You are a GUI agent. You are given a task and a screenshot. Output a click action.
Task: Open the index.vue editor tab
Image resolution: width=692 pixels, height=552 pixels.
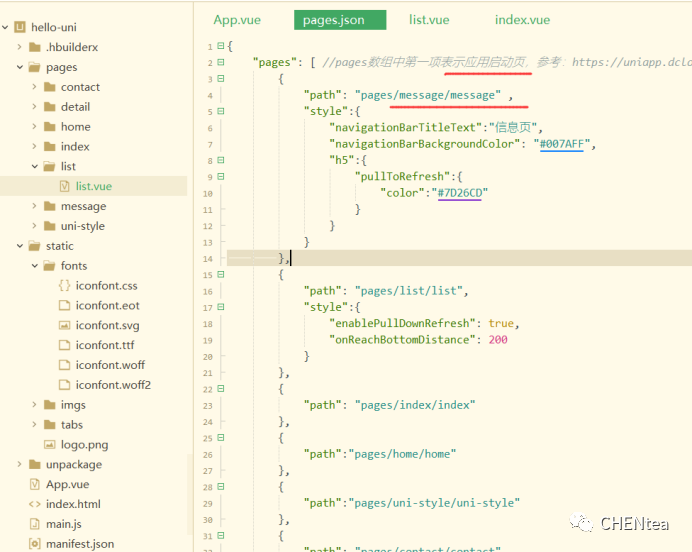click(x=522, y=20)
